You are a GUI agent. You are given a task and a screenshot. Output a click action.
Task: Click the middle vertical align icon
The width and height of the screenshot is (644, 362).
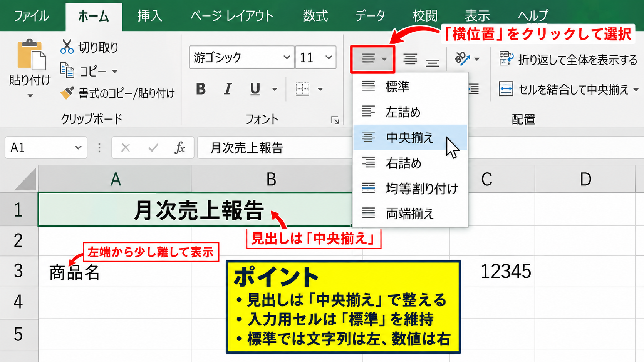coord(410,59)
